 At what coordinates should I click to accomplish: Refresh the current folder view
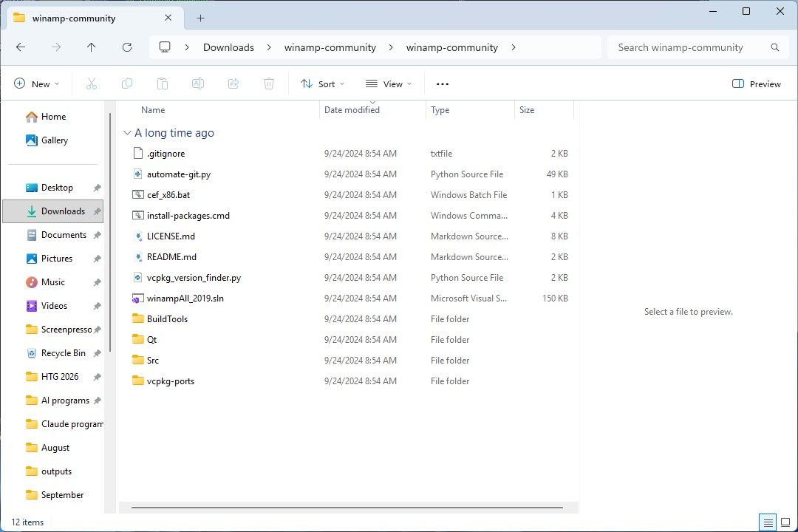pyautogui.click(x=127, y=47)
